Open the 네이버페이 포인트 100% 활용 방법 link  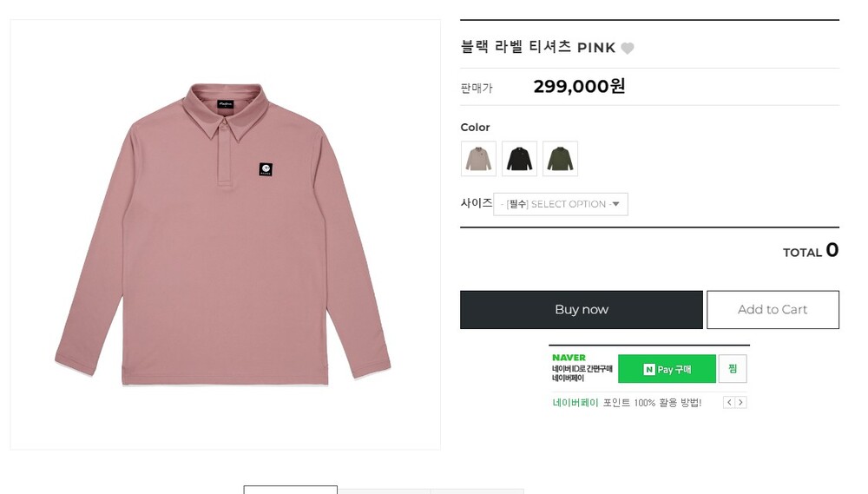[x=627, y=403]
